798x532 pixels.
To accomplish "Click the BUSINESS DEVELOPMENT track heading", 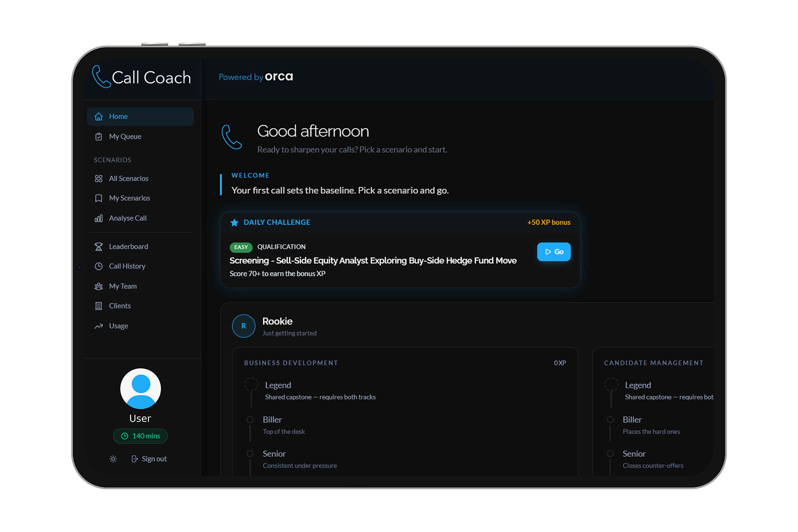I will point(291,363).
